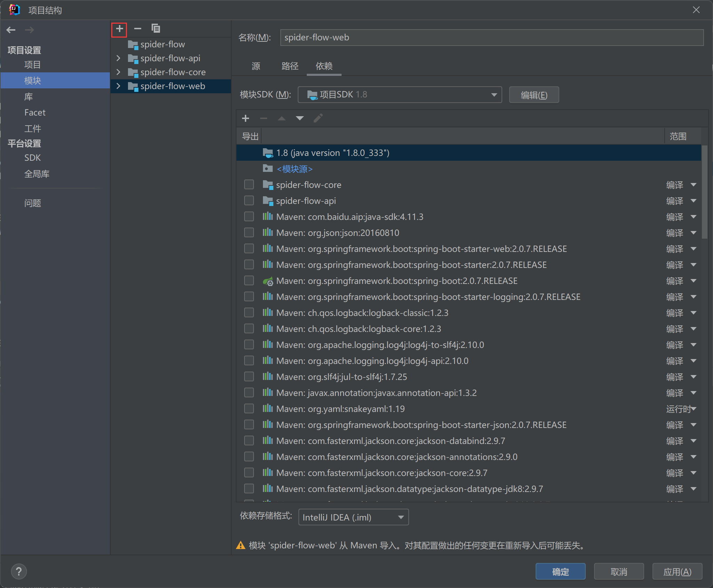The width and height of the screenshot is (713, 588).
Task: Click the spring-boot 2.0.7 leaf library icon
Action: (x=268, y=281)
